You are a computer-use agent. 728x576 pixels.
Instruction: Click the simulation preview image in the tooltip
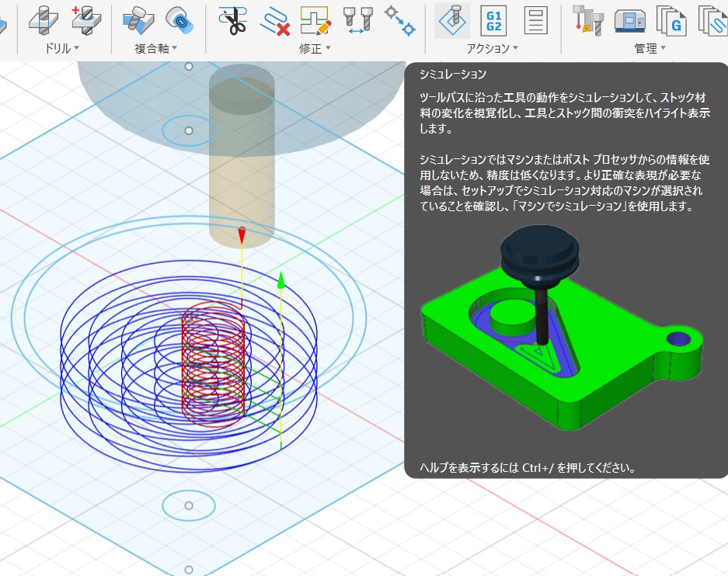click(562, 328)
